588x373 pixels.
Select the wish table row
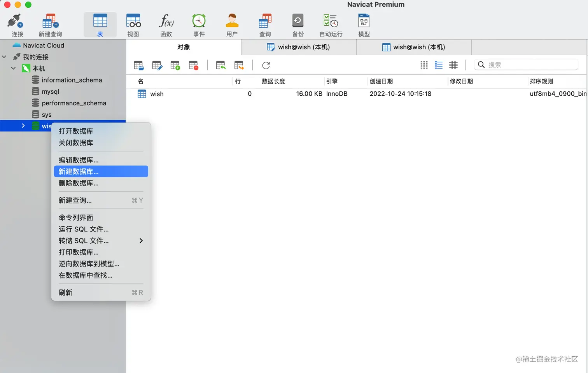[x=357, y=94]
